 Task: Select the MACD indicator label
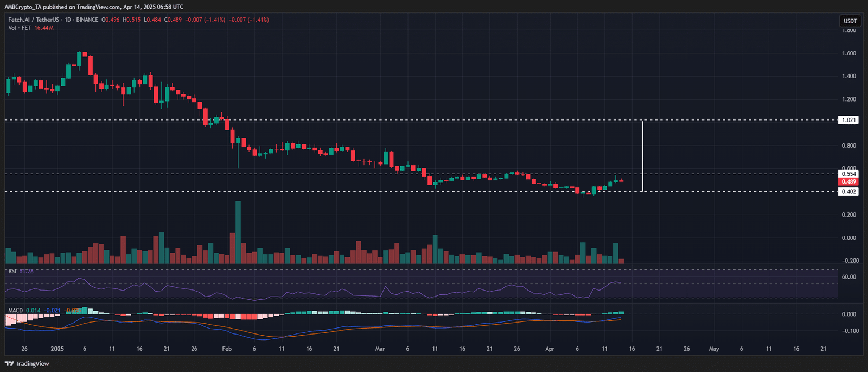point(16,311)
